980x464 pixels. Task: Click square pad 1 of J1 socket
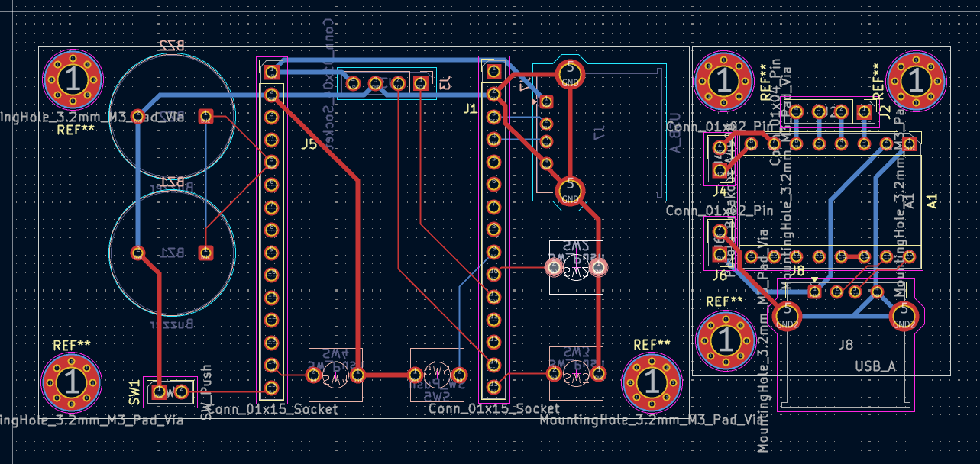494,72
